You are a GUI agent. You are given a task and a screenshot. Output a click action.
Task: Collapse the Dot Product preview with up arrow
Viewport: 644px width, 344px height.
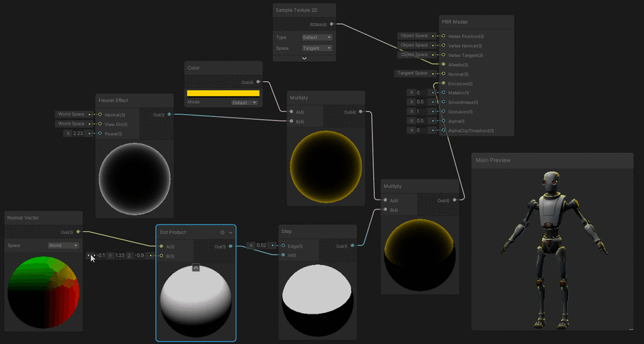[x=196, y=268]
